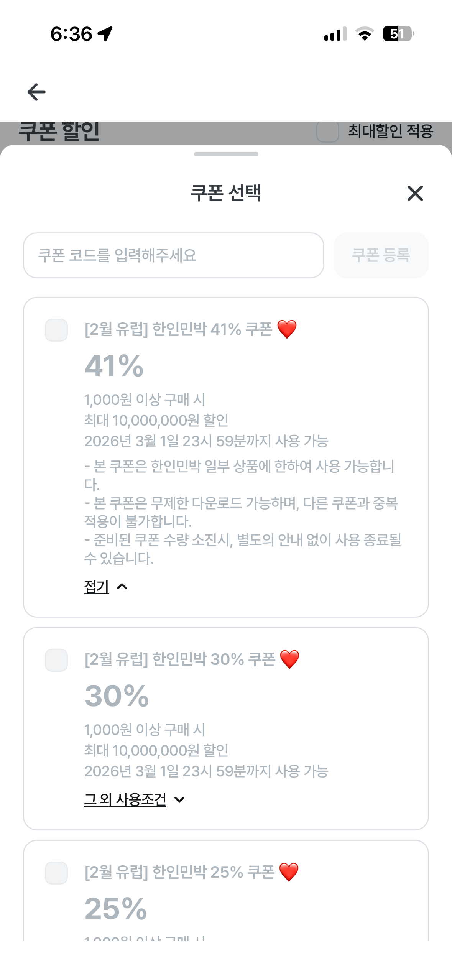Enable the 최대할인 적용 checkbox
452x980 pixels.
click(328, 132)
